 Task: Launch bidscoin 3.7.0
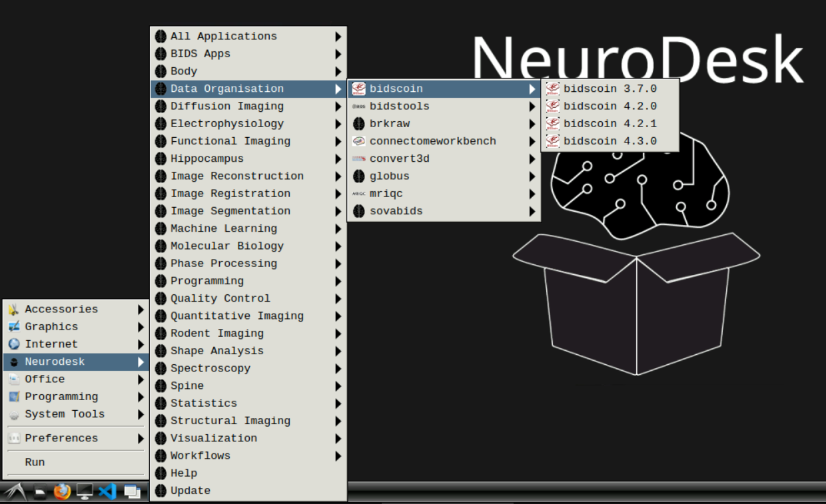(x=610, y=89)
